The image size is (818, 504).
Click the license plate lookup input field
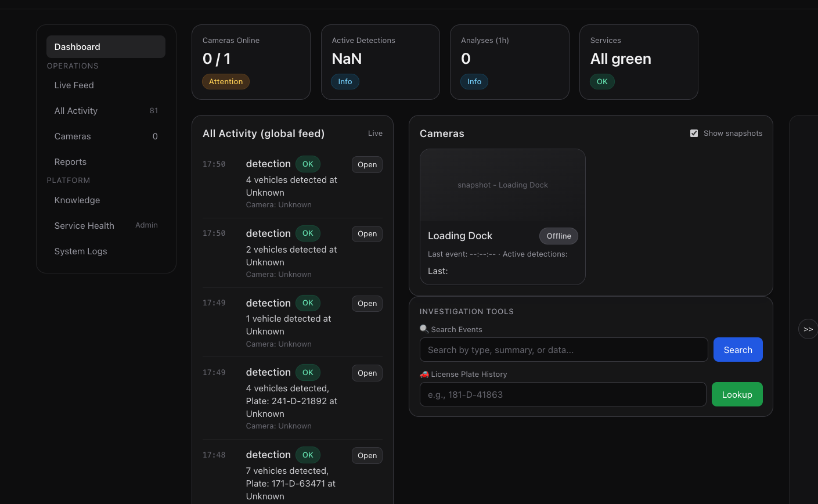(563, 394)
